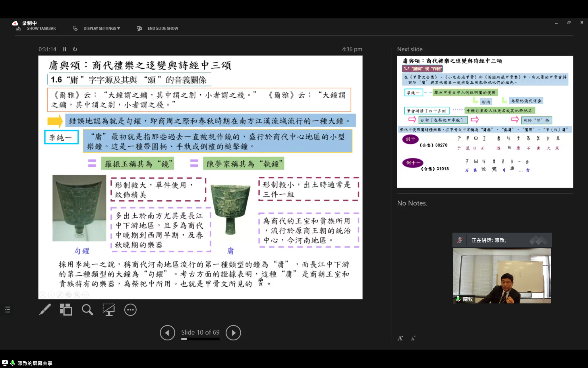Image resolution: width=588 pixels, height=368 pixels.
Task: Make the notes text larger
Action: 400,338
